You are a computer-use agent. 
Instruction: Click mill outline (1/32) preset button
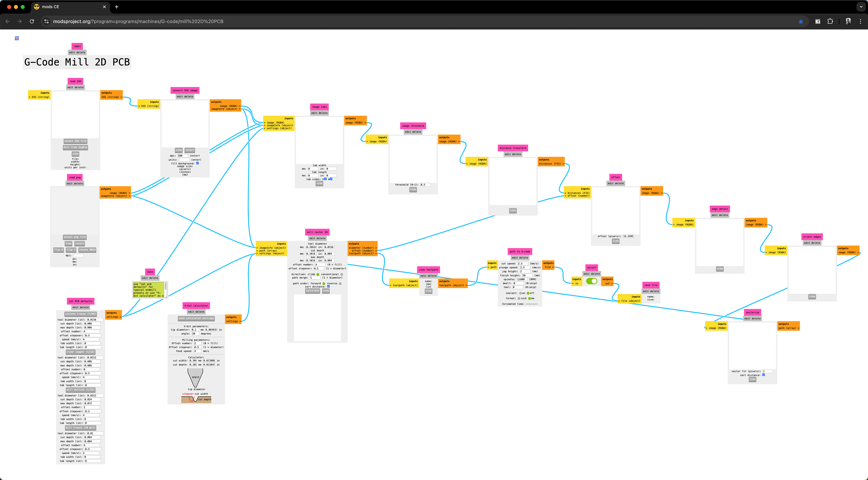point(81,390)
